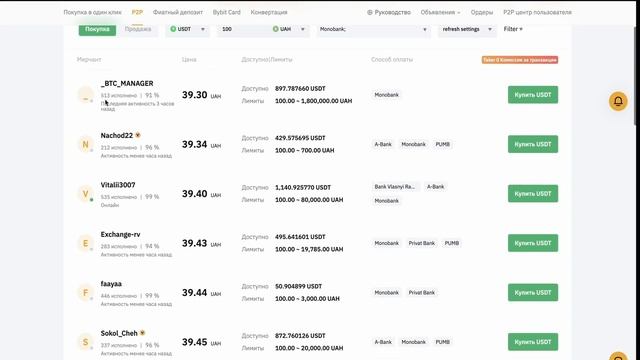Viewport: 640px width, 360px height.
Task: Click the 39.43 UAH price
Action: (x=201, y=243)
